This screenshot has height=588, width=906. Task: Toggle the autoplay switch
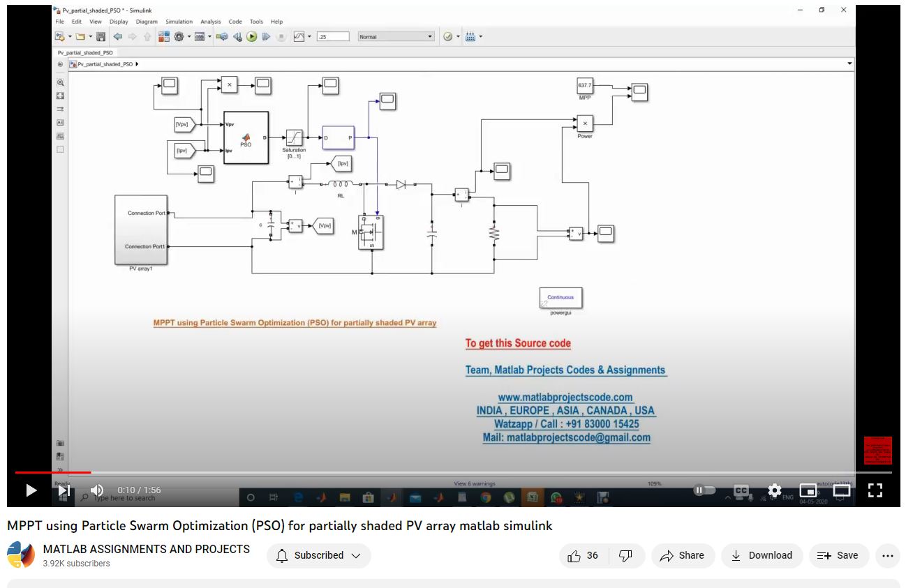704,490
